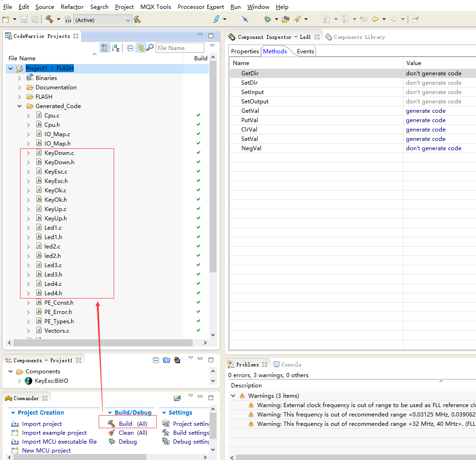Collapse the Build/Debug section in Commander
Screen dimensions: 476x460
(x=110, y=413)
